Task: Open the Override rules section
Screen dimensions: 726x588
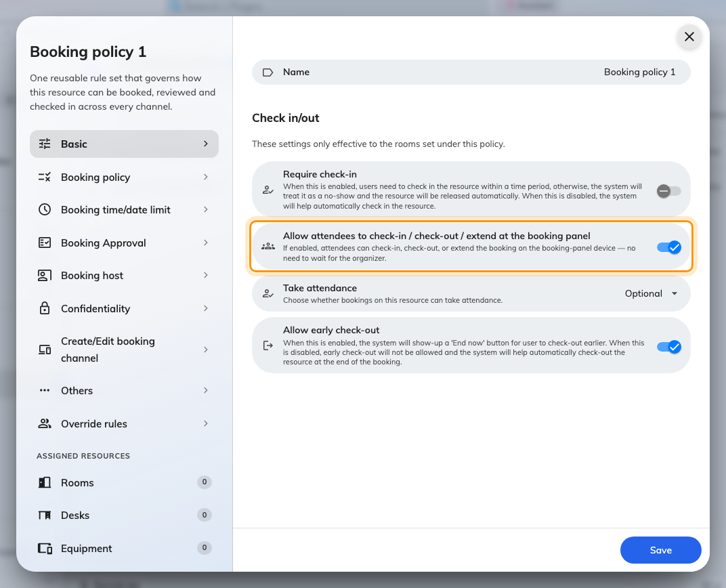Action: tap(124, 423)
